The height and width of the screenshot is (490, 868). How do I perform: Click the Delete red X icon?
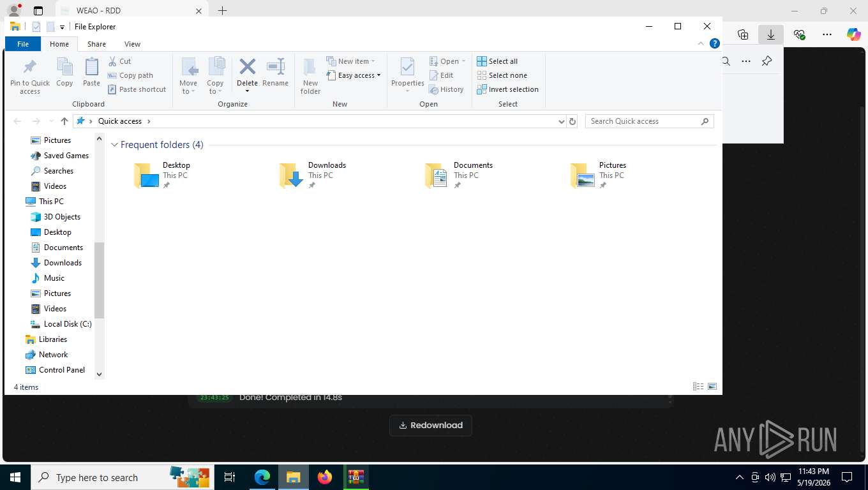(247, 67)
